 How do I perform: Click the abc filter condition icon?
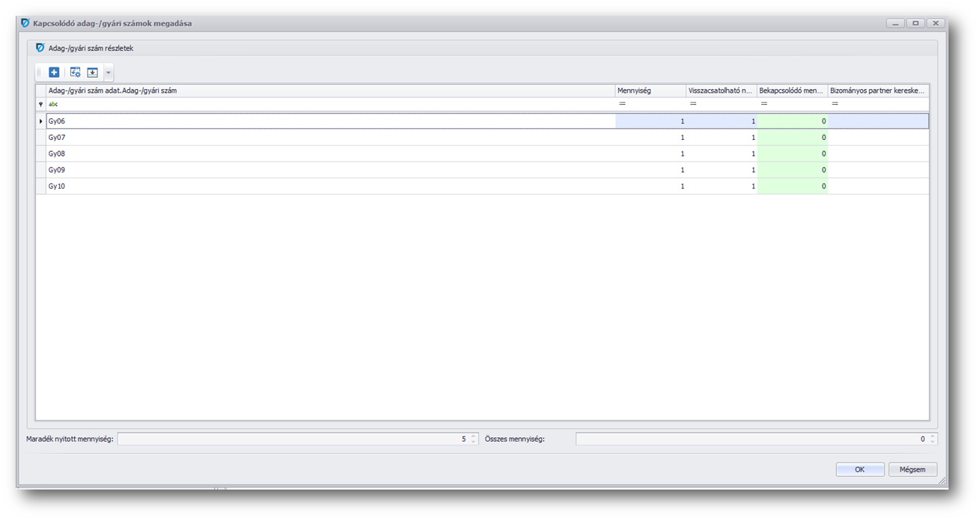(53, 104)
